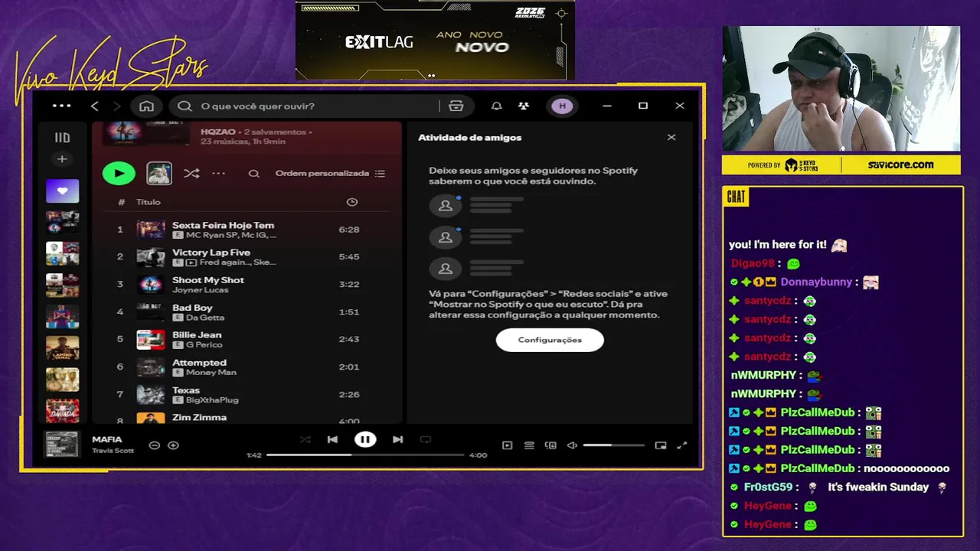Select the track Bad Boy

click(247, 312)
